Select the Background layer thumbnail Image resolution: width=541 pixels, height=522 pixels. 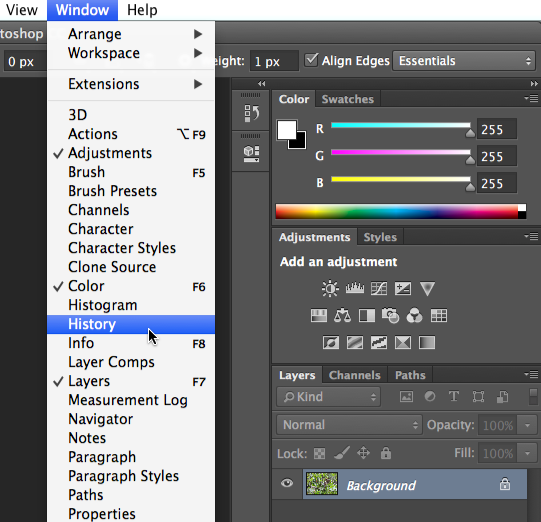coord(322,484)
